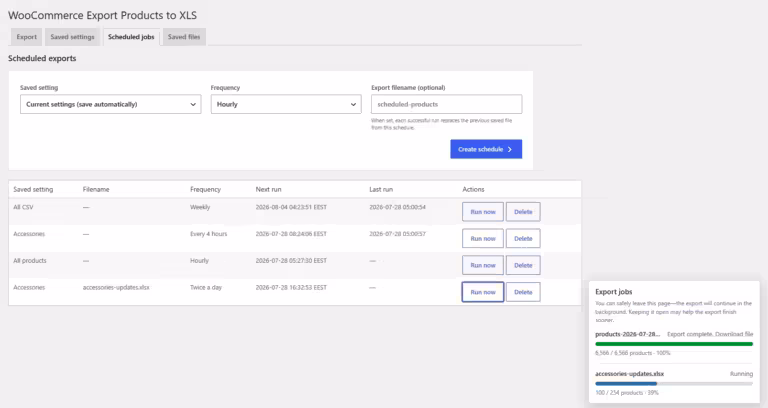Click last run '2026-07-28 05:00:54'
Screen dimensions: 768x408
pyautogui.click(x=397, y=207)
